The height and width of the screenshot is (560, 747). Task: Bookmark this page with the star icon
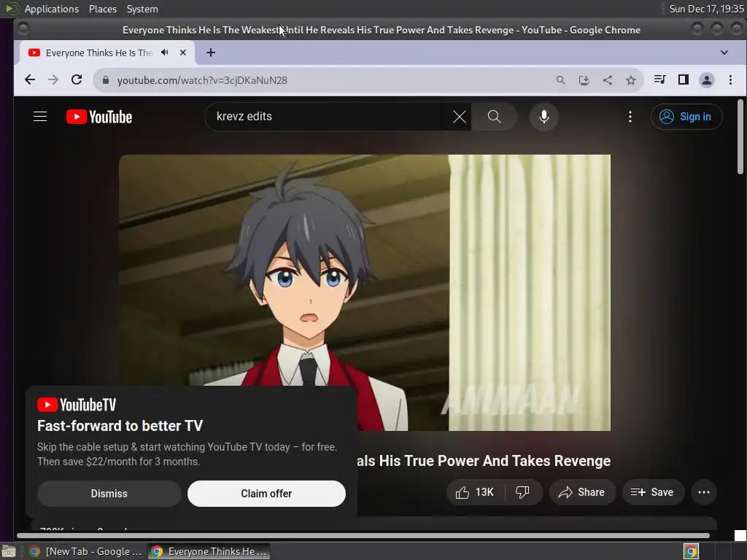click(631, 80)
